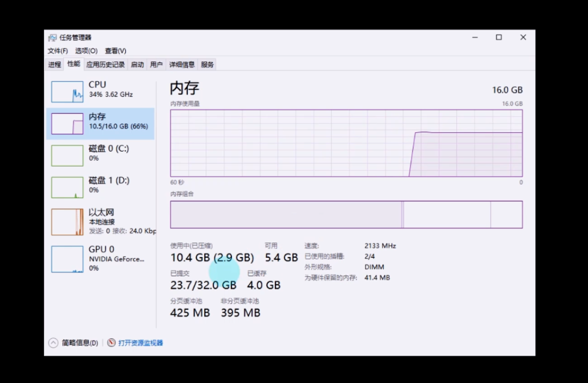Click the memory usage history graph
The image size is (588, 383).
tap(346, 143)
